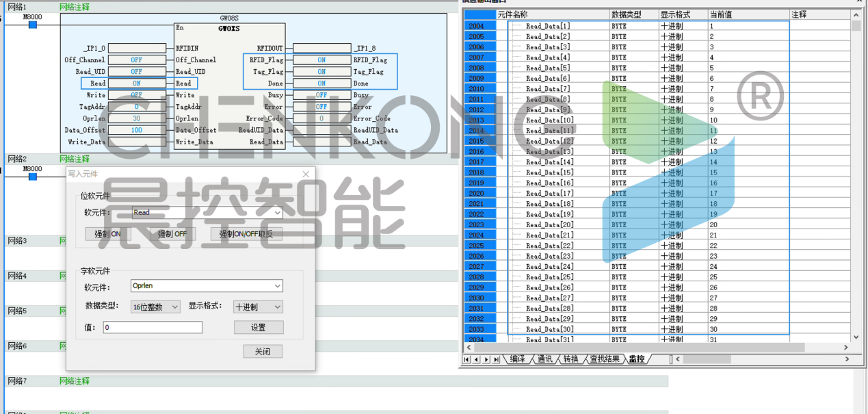Click the 网络注释 text of network 7
Screen dimensions: 868x414
75,380
